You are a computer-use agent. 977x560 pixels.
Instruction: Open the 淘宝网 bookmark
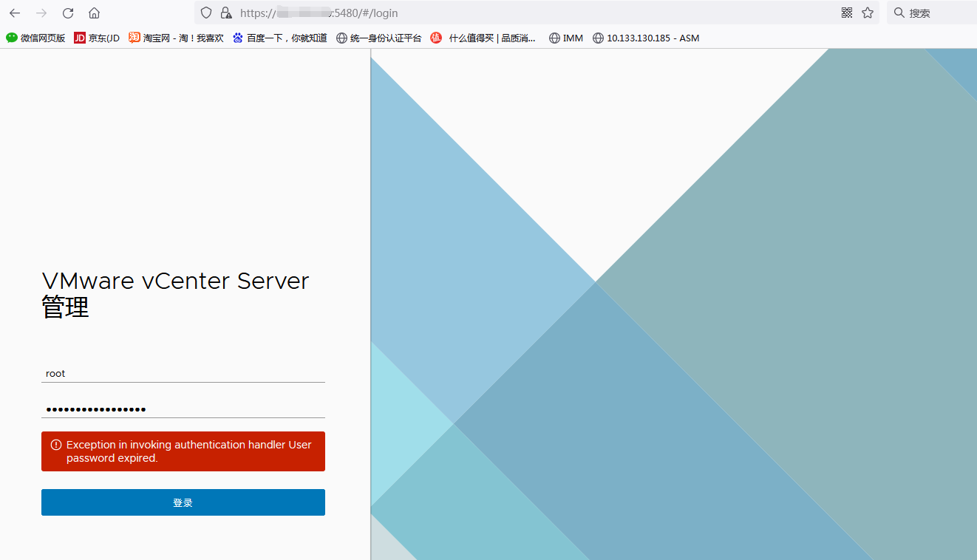(176, 38)
